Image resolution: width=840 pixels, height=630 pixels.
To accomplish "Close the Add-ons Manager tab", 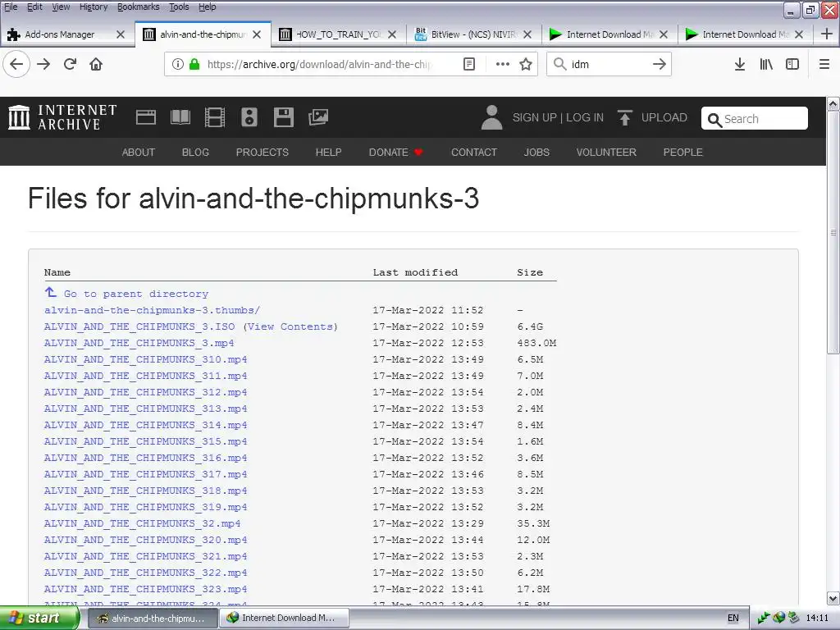I will pyautogui.click(x=121, y=34).
